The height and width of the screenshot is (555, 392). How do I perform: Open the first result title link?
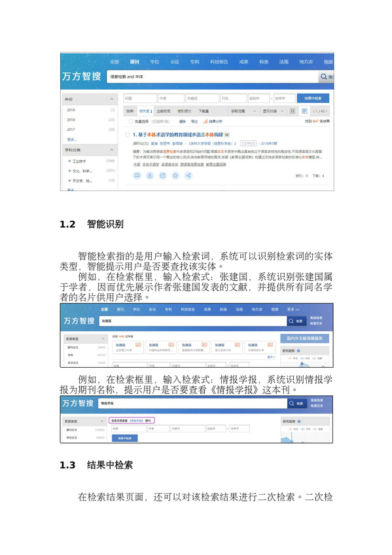pos(178,135)
